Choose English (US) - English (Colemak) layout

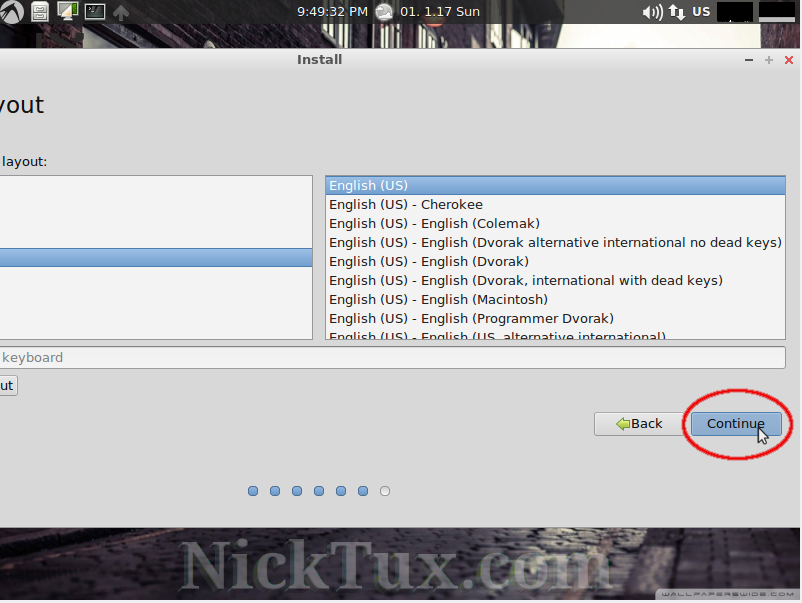click(x=434, y=224)
